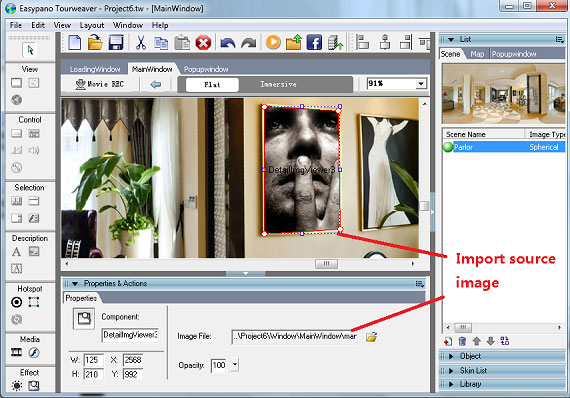Click the Image File path field

(294, 337)
